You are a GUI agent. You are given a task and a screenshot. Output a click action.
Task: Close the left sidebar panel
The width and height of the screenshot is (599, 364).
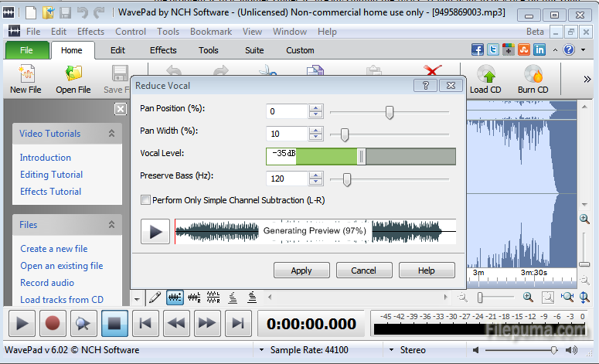click(x=121, y=109)
